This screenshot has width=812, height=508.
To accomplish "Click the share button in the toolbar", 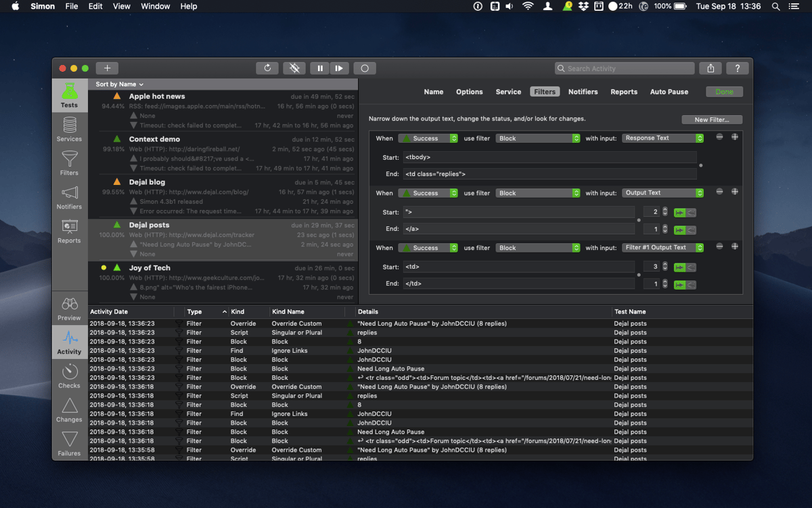I will 710,68.
